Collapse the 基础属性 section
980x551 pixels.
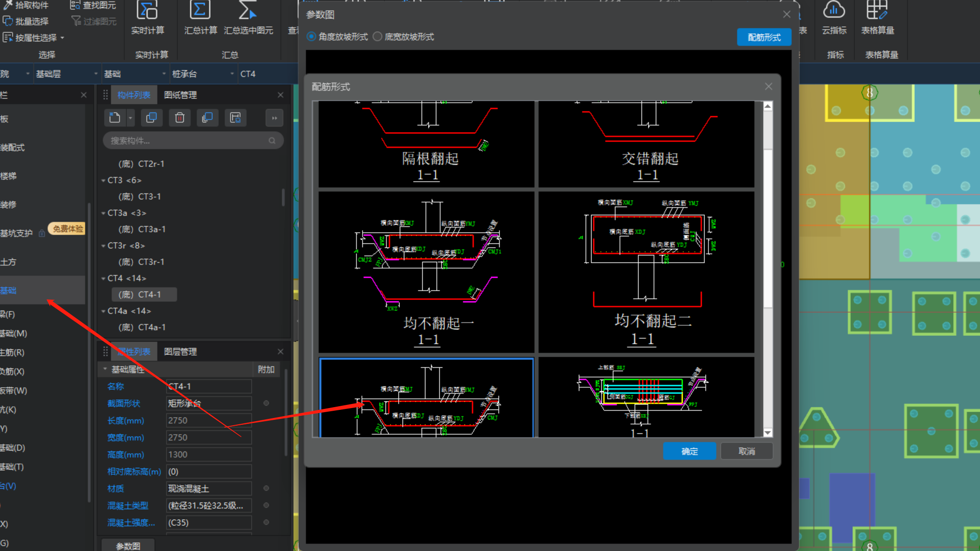click(105, 369)
